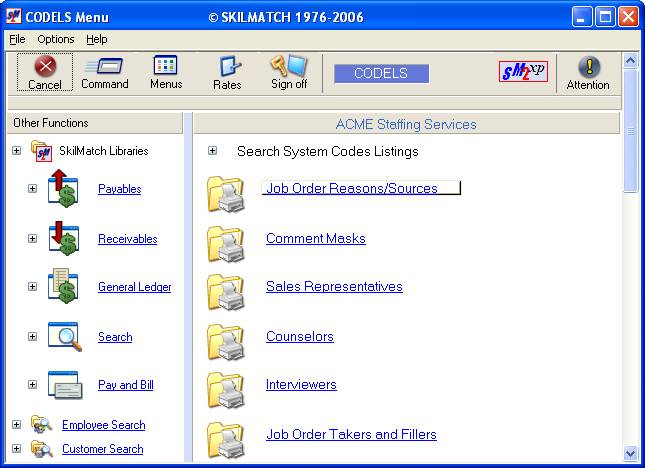Open the Counselors listing link
The width and height of the screenshot is (645, 468).
[x=300, y=336]
